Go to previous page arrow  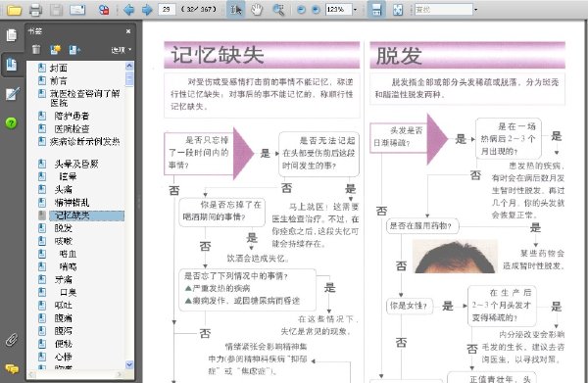[128, 10]
